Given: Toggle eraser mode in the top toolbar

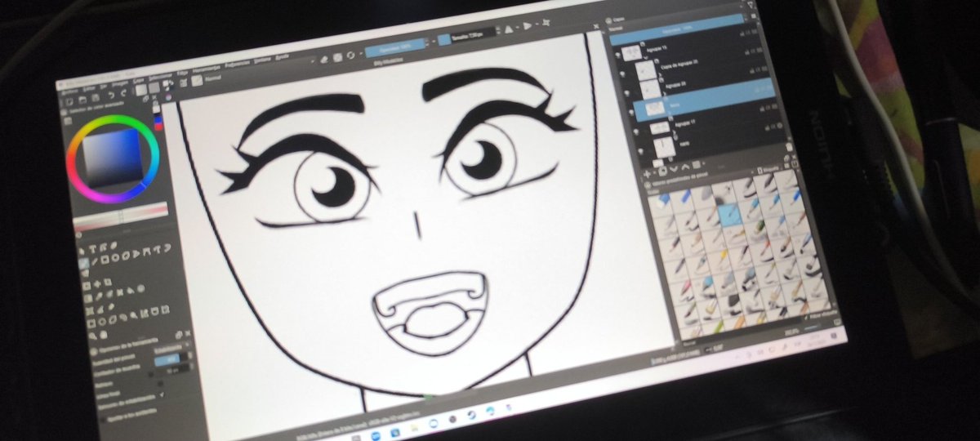Looking at the screenshot, I should tap(324, 60).
